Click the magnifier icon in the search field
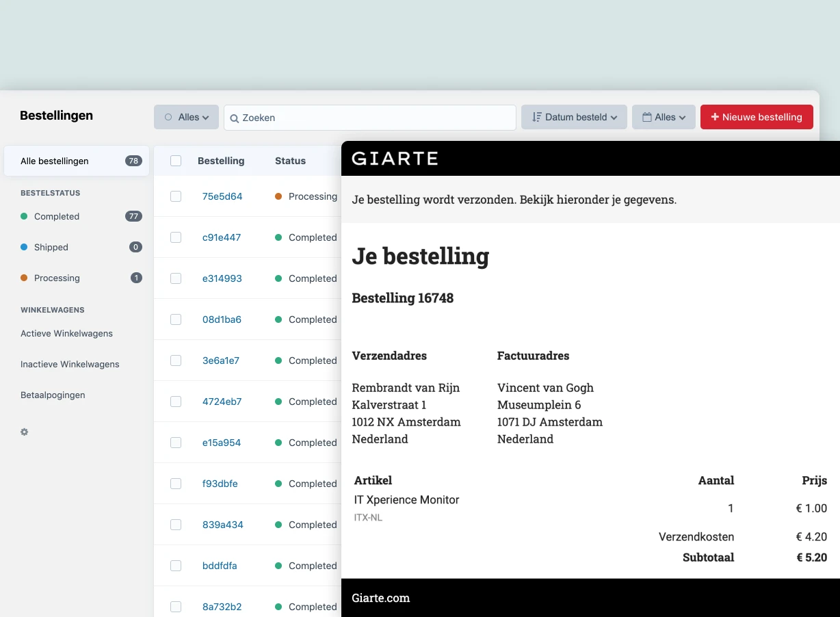Viewport: 840px width, 617px height. point(234,118)
